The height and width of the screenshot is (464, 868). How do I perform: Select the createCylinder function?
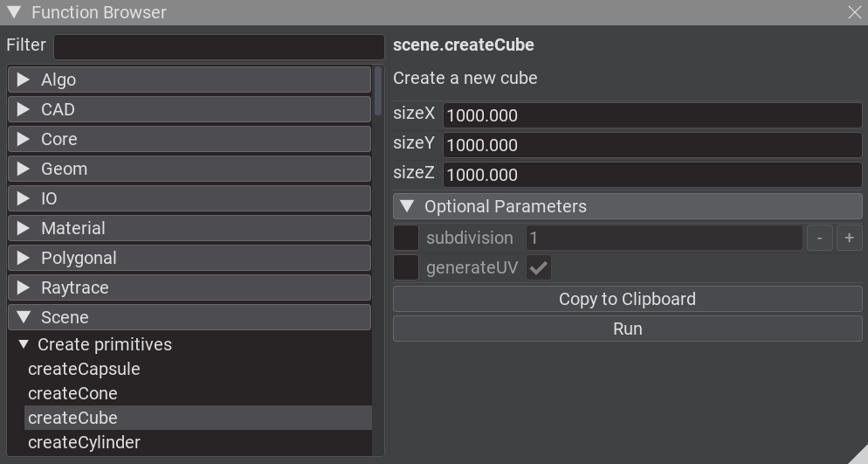tap(84, 442)
